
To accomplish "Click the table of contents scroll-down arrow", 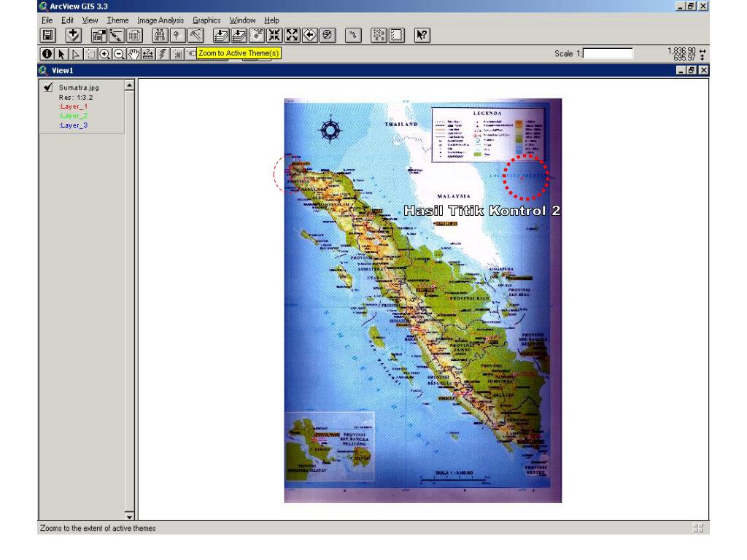I will [129, 516].
